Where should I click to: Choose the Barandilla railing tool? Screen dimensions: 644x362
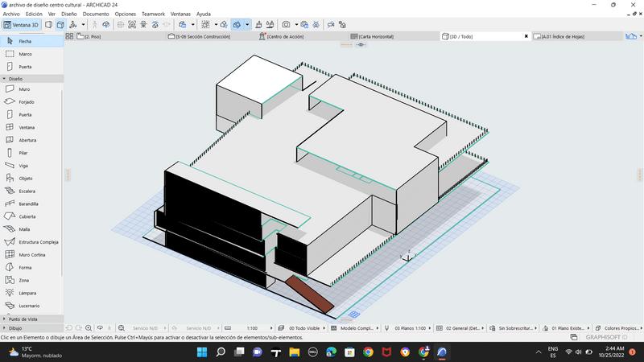(x=29, y=204)
